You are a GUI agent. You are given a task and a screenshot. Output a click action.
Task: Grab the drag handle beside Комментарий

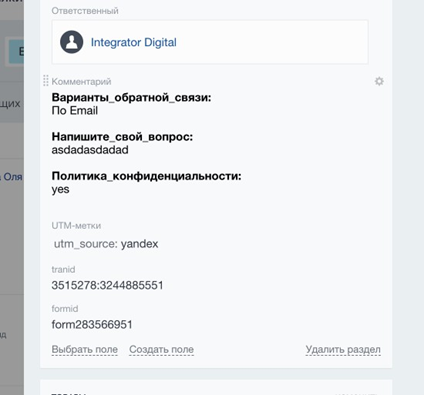pos(46,81)
